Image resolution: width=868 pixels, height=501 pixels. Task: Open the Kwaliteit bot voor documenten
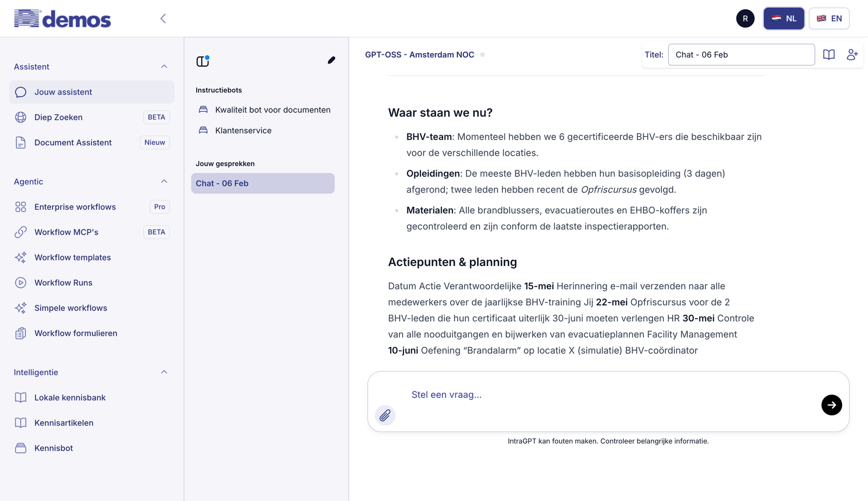tap(272, 109)
